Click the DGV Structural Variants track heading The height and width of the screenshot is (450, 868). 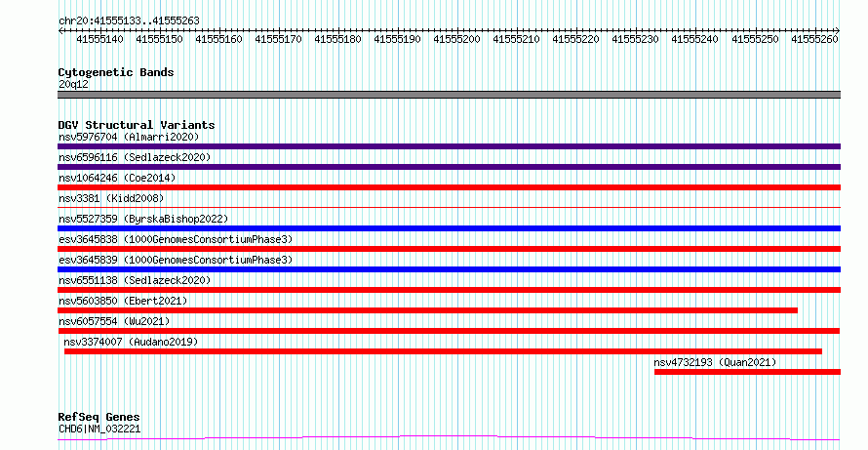pos(137,125)
